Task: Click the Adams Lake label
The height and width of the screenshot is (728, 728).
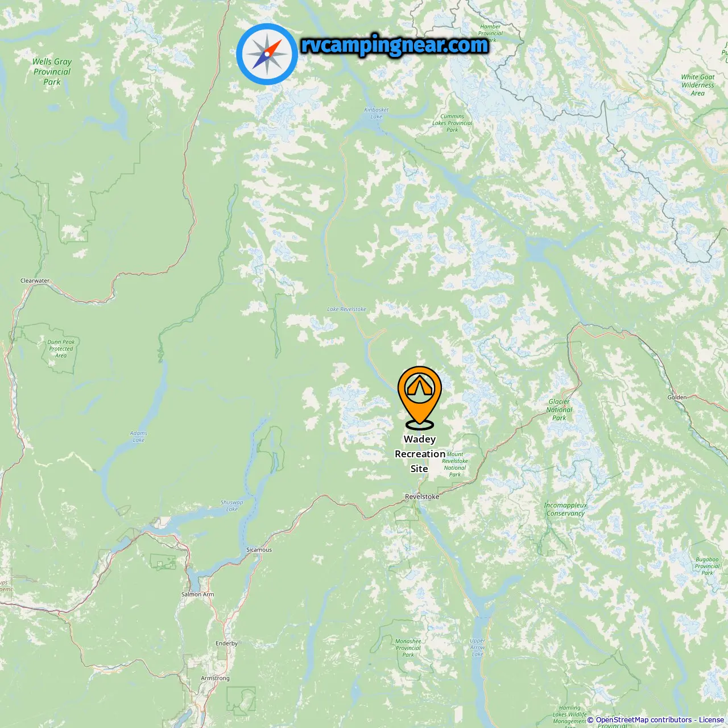Action: point(138,436)
